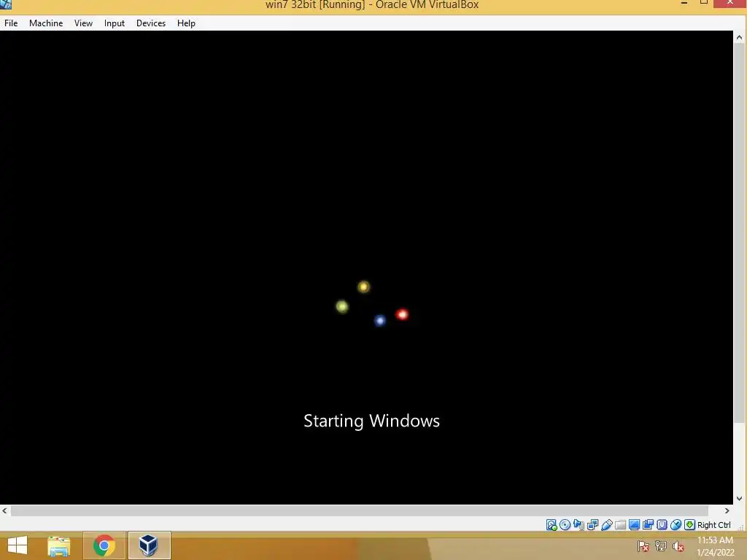
Task: Open the Devices menu
Action: pyautogui.click(x=151, y=23)
